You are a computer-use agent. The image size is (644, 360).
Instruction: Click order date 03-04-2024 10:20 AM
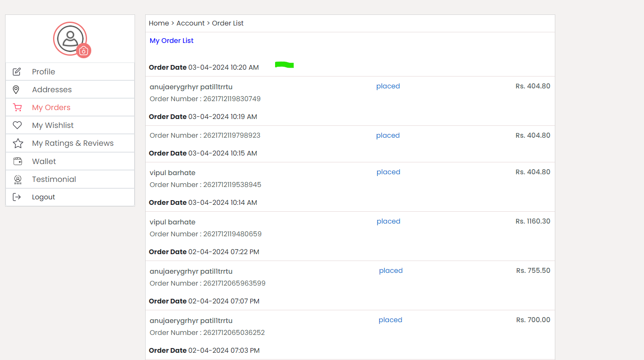point(204,68)
